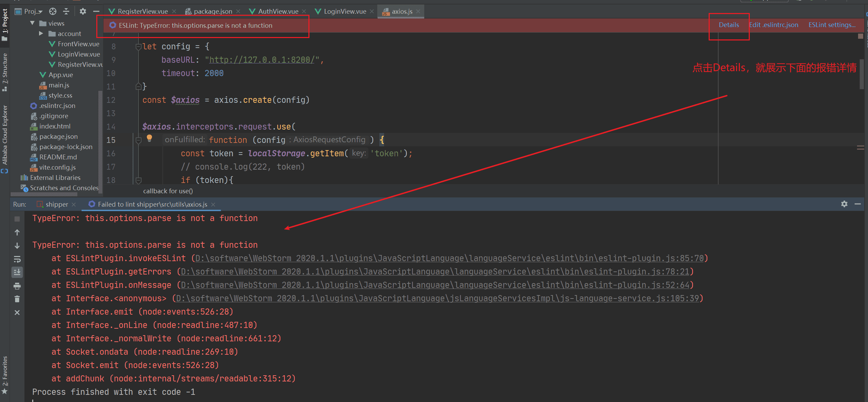Click the print icon in Run panel

click(x=17, y=286)
